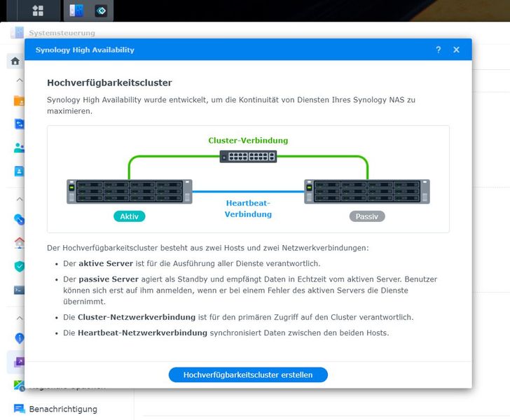The height and width of the screenshot is (420, 510).
Task: Open Benachrichtigung in the Control Panel sidebar
Action: [63, 409]
